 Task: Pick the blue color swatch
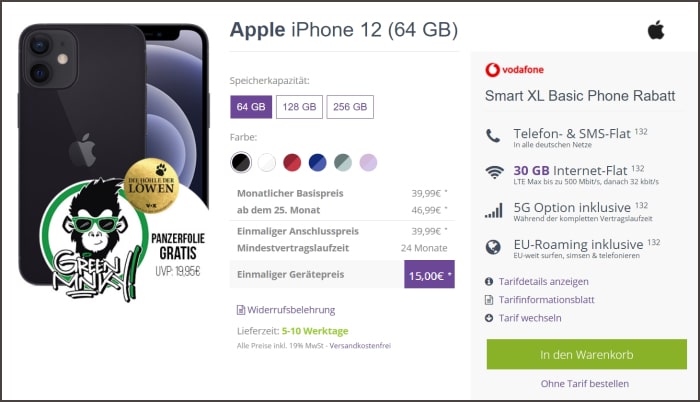[317, 162]
